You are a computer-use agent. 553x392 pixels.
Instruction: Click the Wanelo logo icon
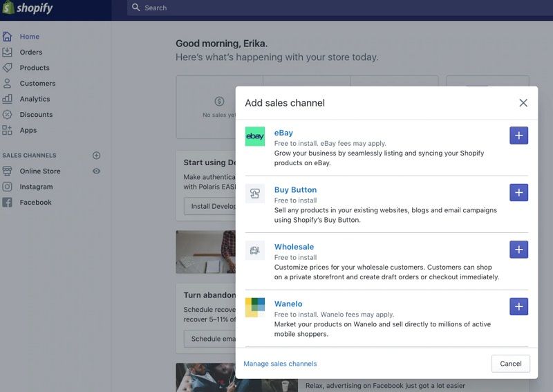(x=255, y=308)
